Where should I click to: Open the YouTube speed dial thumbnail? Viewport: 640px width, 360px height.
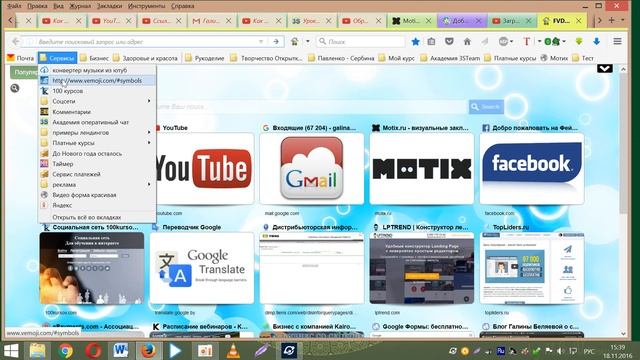pos(204,168)
